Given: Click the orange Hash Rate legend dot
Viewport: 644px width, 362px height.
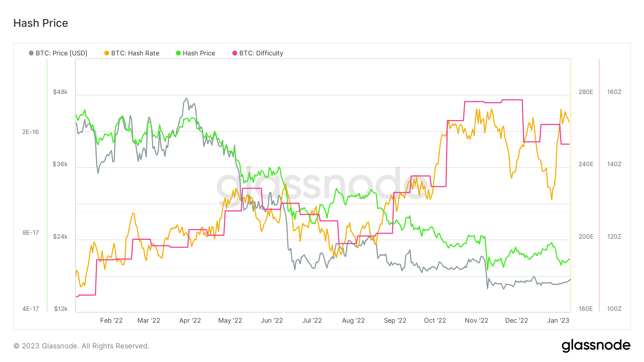Looking at the screenshot, I should [x=107, y=53].
